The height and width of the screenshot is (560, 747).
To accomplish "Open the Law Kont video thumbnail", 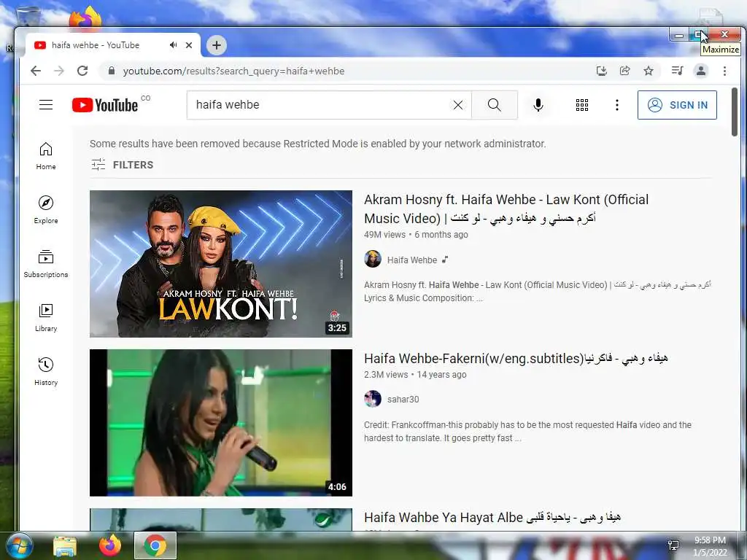I will pos(221,264).
